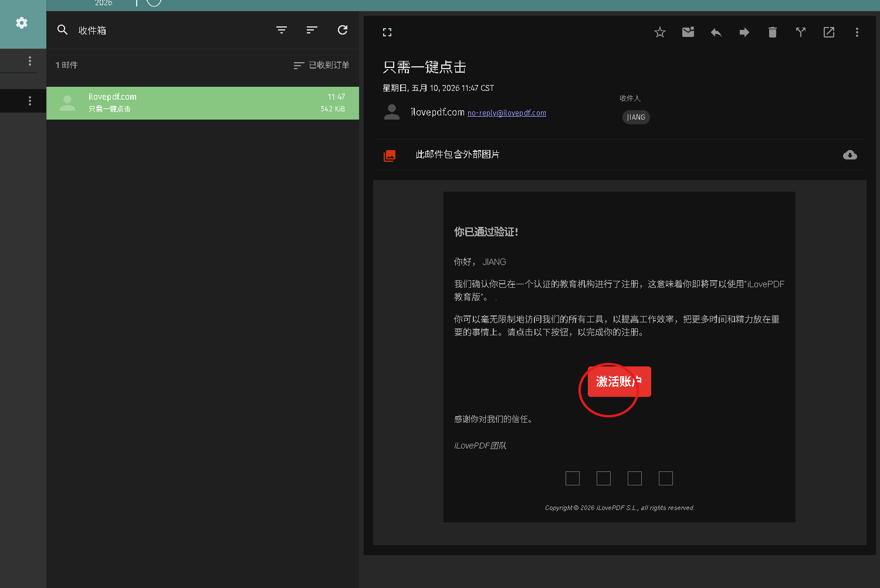Click the 激活账户 button
The height and width of the screenshot is (588, 880).
[x=620, y=382]
